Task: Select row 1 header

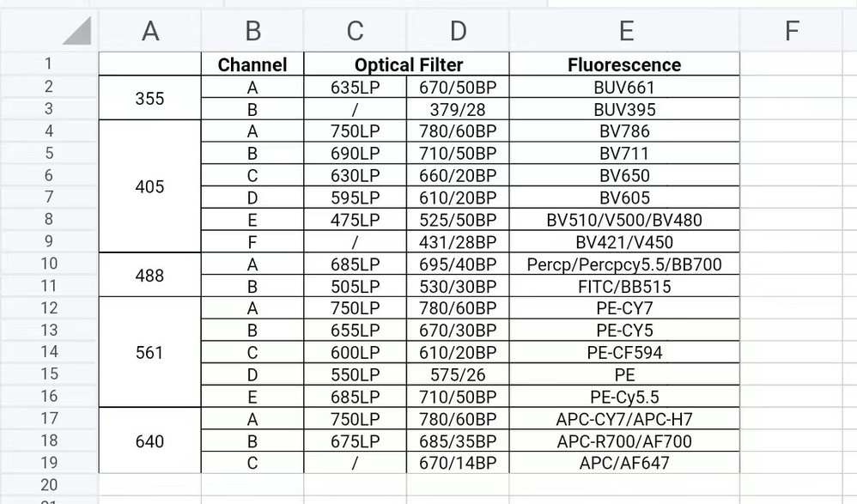Action: [48, 64]
